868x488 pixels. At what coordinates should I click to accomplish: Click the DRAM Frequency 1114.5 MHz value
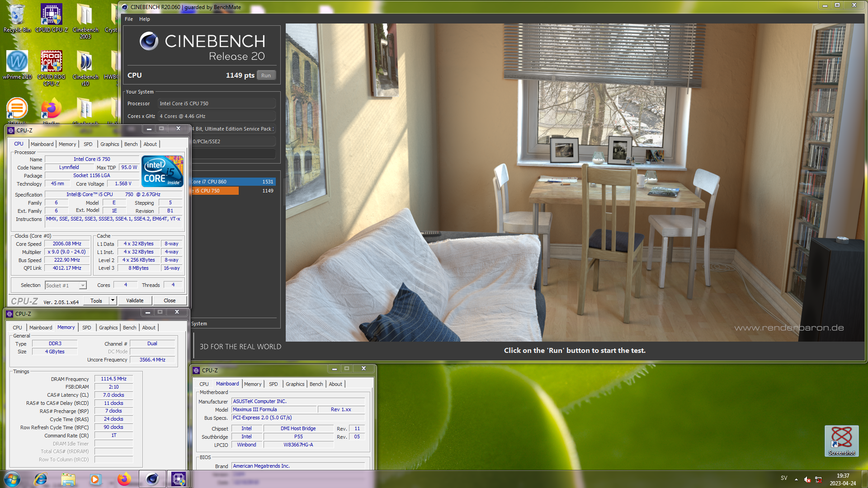[113, 379]
